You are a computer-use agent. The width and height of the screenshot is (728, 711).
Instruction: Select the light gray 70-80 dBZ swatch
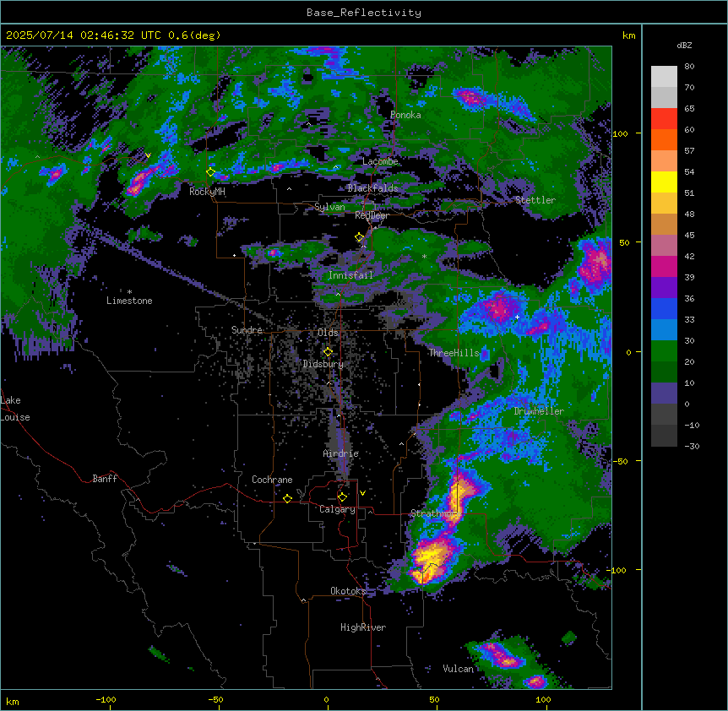pos(664,77)
